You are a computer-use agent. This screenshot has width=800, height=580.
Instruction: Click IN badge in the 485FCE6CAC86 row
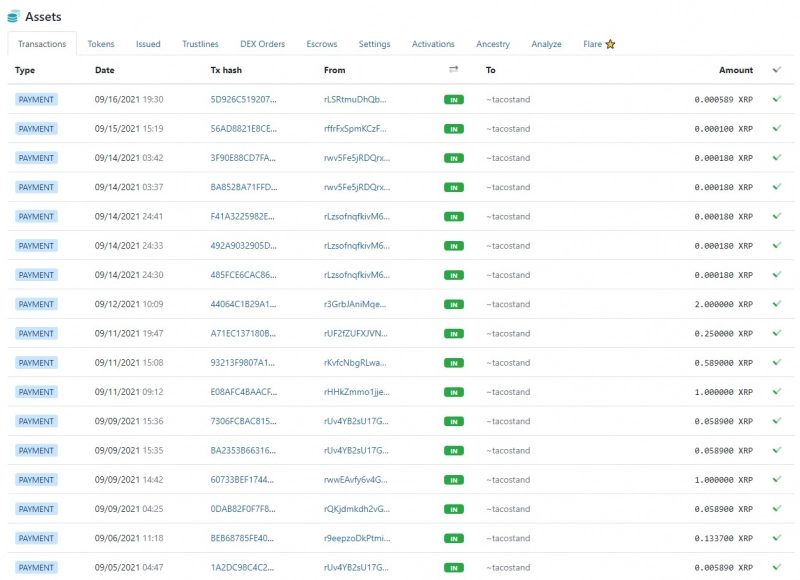tap(454, 275)
